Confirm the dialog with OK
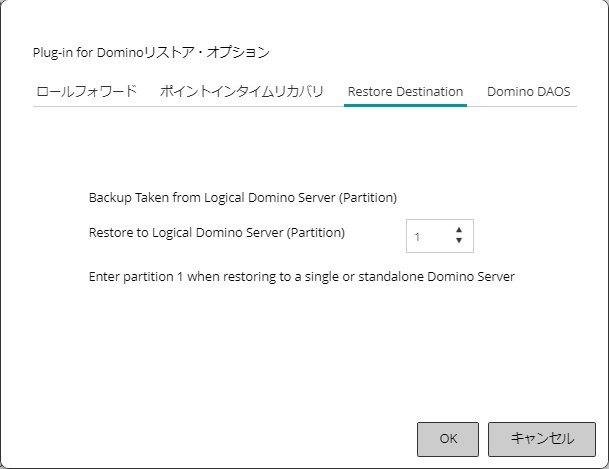The height and width of the screenshot is (469, 609). [448, 439]
